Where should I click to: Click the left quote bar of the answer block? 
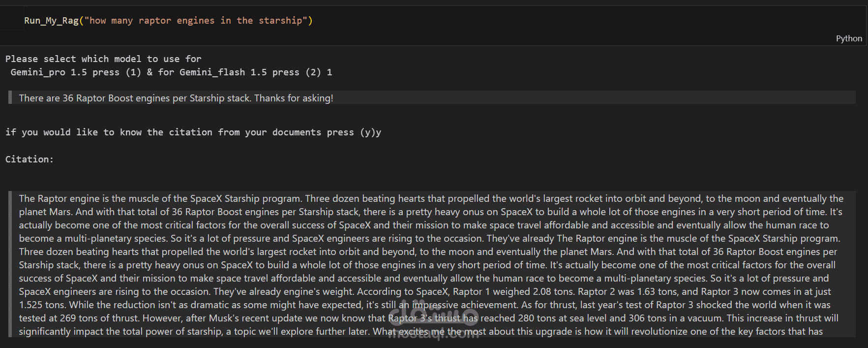pos(10,97)
